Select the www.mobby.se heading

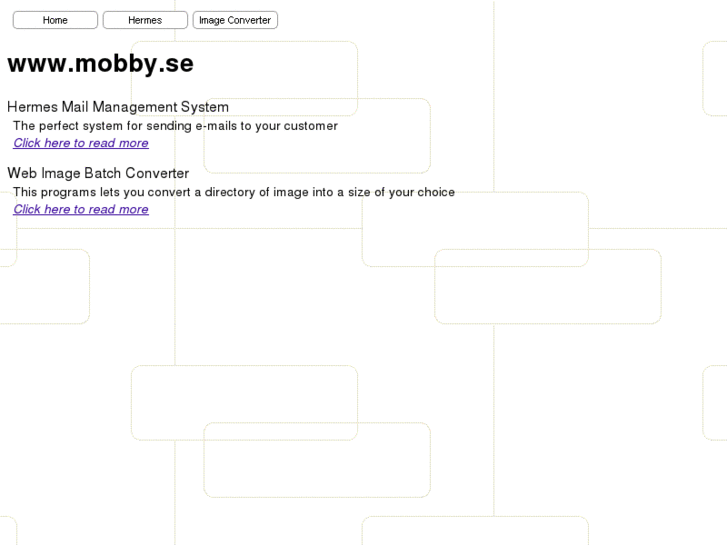pos(101,64)
